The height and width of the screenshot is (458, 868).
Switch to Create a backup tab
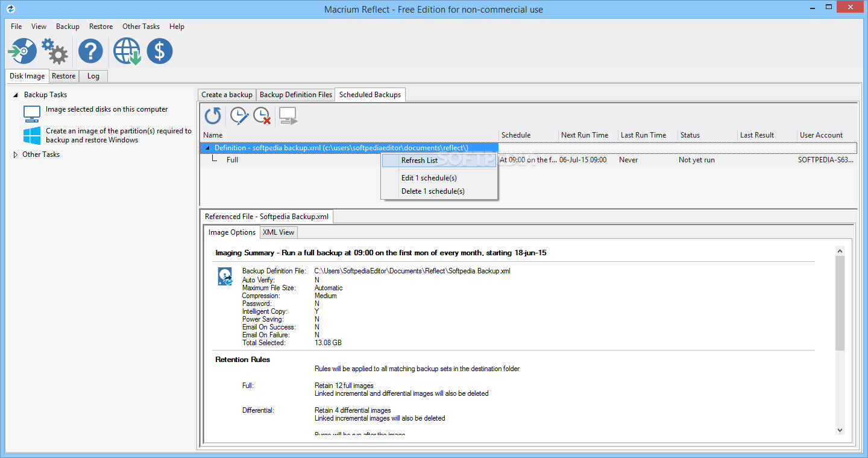[x=227, y=95]
